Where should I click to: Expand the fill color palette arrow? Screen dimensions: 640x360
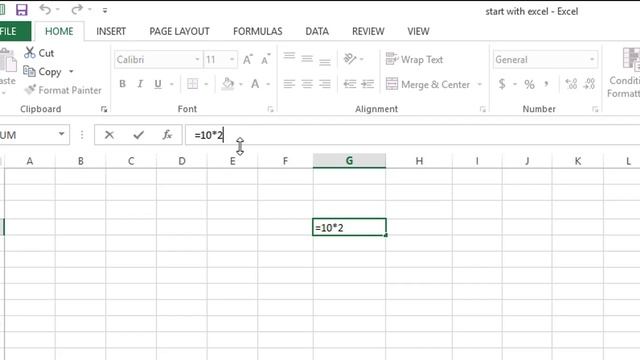[241, 84]
